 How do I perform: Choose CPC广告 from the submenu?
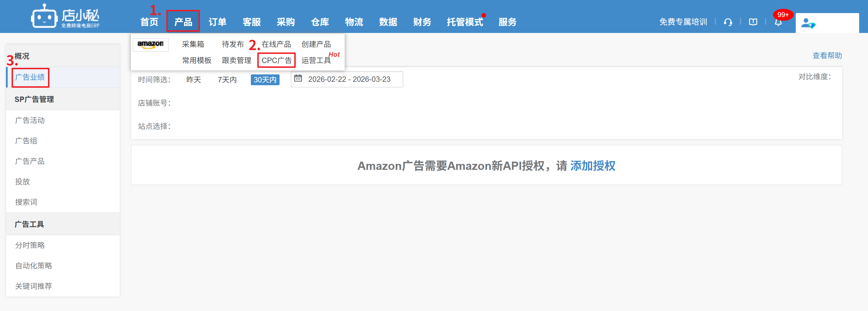(276, 60)
